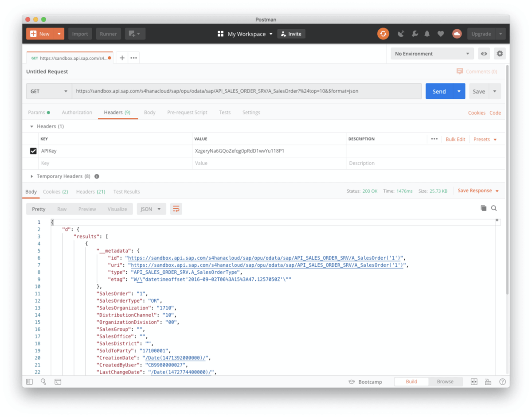Click the Bootcamp graduation cap button
Viewport: 532px width, 417px height.
tap(365, 382)
